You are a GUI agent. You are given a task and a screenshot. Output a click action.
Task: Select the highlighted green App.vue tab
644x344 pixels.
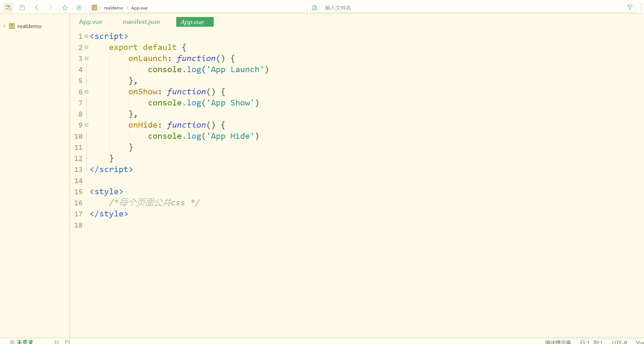click(x=195, y=22)
